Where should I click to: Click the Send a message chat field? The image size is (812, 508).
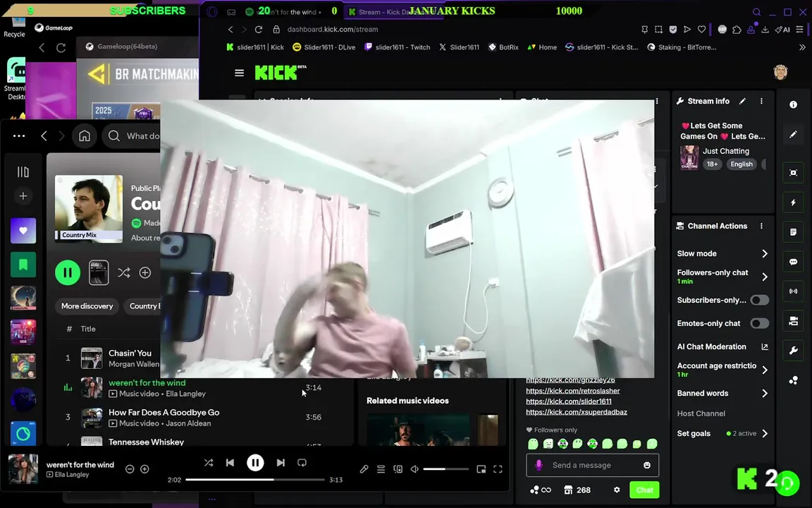pyautogui.click(x=592, y=465)
